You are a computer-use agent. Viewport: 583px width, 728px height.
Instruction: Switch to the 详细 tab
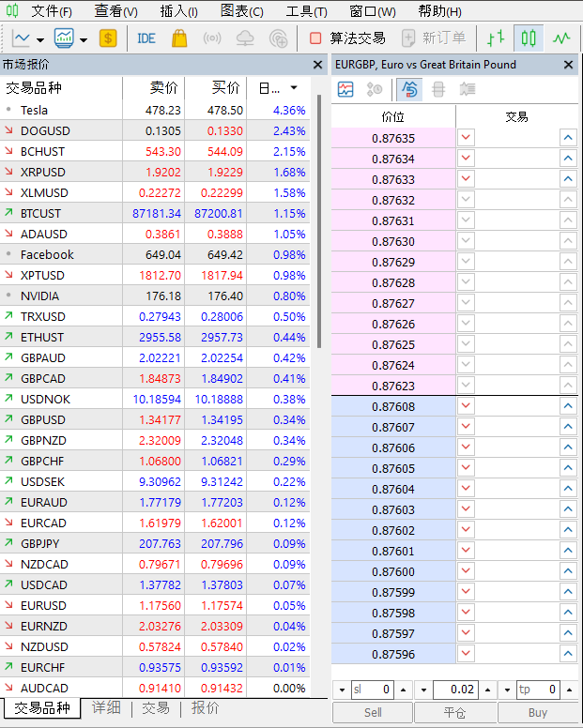[x=106, y=708]
